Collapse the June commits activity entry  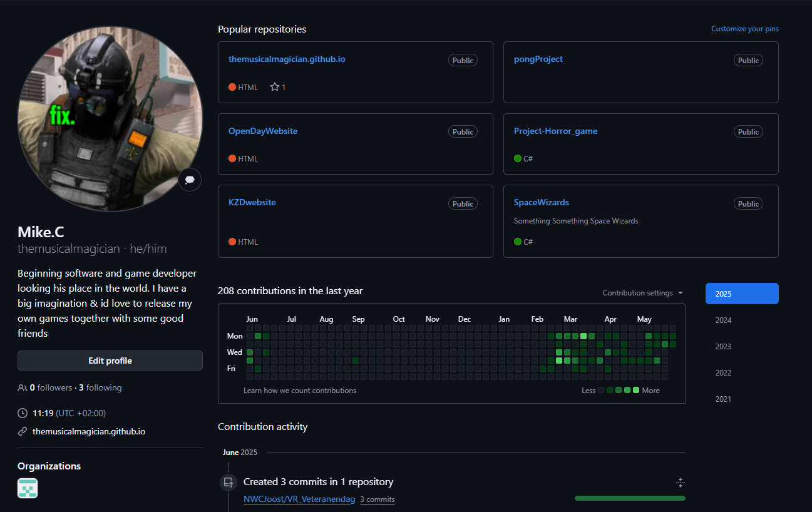681,482
